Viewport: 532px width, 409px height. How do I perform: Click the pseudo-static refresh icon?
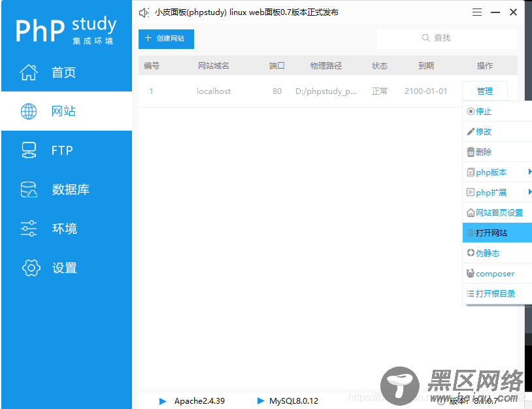coord(471,253)
